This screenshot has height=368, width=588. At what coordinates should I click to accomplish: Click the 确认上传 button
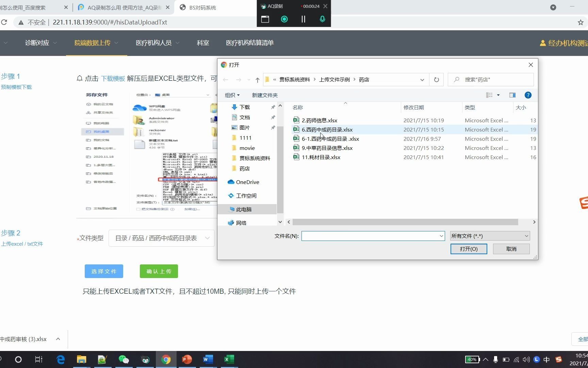pos(159,271)
